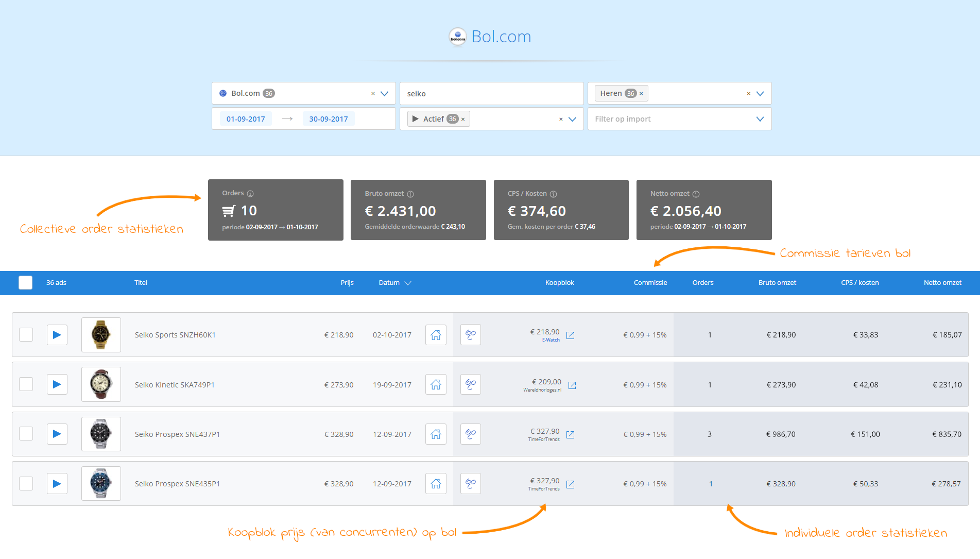Click the Bruto omzet column header
Viewport: 980px width, 559px height.
[x=777, y=282]
